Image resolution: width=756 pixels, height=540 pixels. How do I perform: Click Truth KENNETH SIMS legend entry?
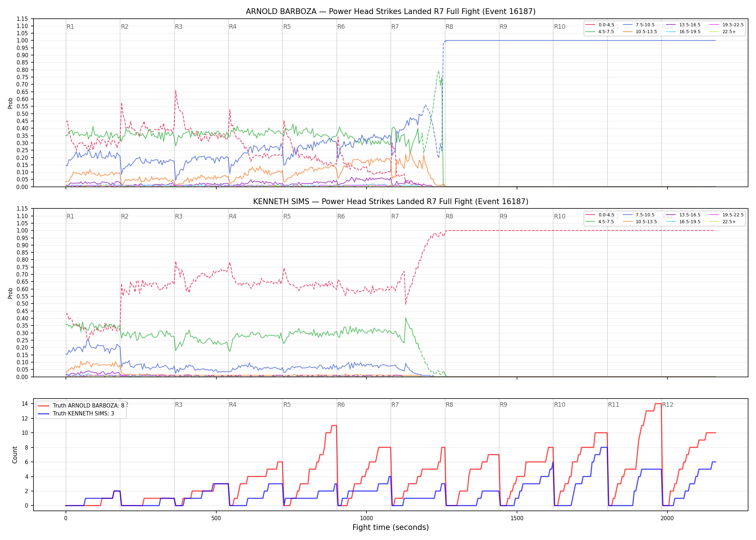tap(76, 413)
